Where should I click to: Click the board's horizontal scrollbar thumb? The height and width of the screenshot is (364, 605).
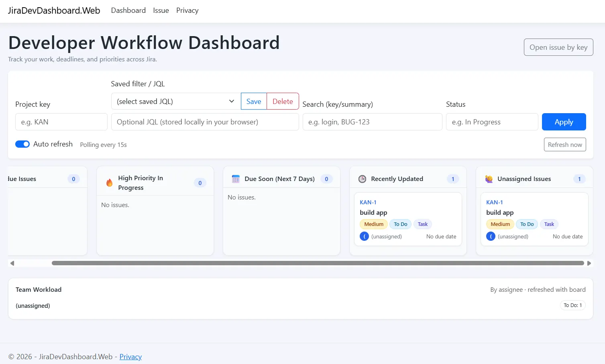(x=318, y=263)
